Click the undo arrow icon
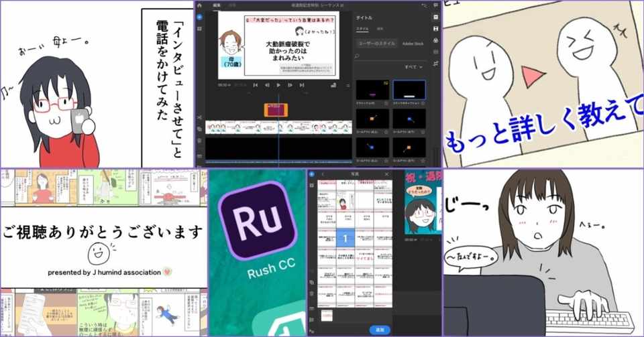This screenshot has width=644, height=337. click(424, 5)
